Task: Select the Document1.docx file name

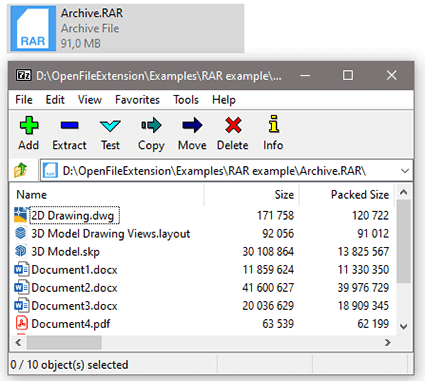Action: (x=74, y=270)
